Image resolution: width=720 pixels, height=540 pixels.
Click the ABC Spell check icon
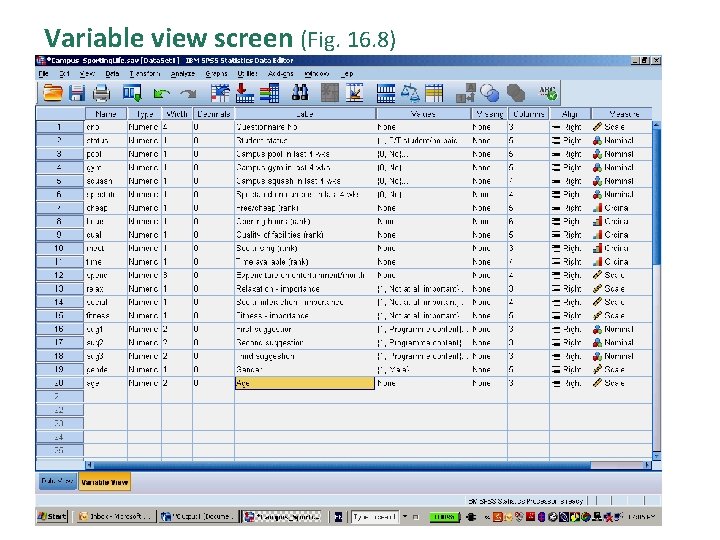pyautogui.click(x=548, y=93)
